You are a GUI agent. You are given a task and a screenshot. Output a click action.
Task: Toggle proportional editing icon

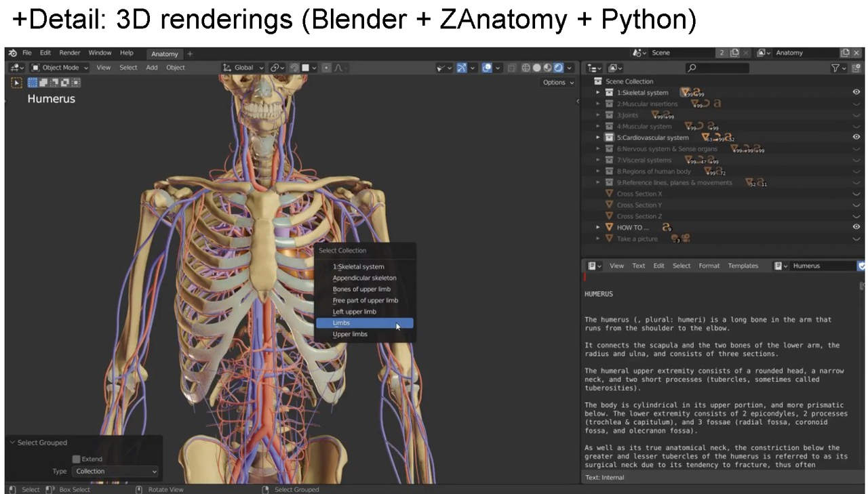(327, 68)
